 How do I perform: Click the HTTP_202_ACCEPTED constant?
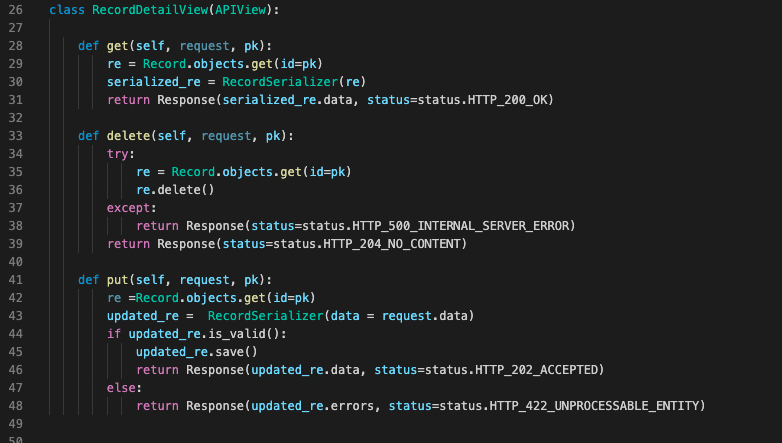(x=536, y=370)
